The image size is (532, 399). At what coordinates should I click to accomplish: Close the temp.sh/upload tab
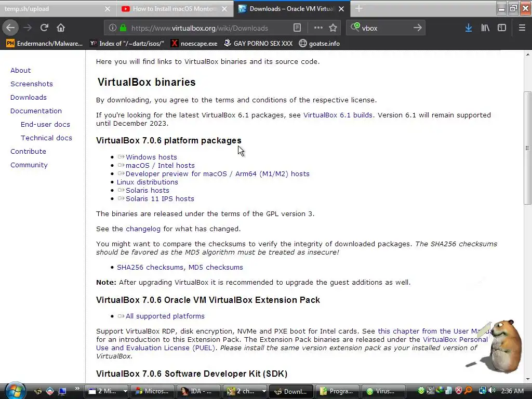[107, 9]
